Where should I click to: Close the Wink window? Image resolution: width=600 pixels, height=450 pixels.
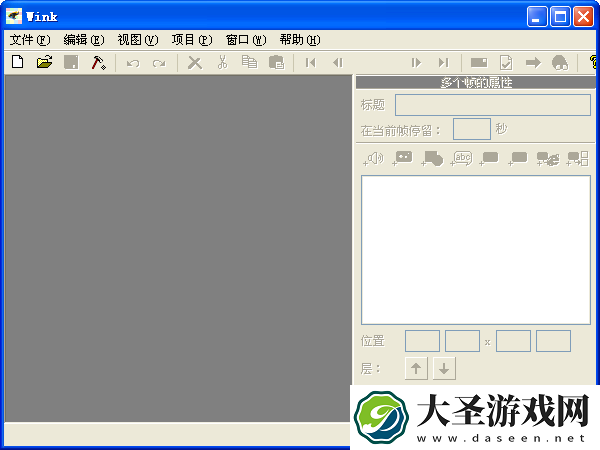pyautogui.click(x=583, y=17)
